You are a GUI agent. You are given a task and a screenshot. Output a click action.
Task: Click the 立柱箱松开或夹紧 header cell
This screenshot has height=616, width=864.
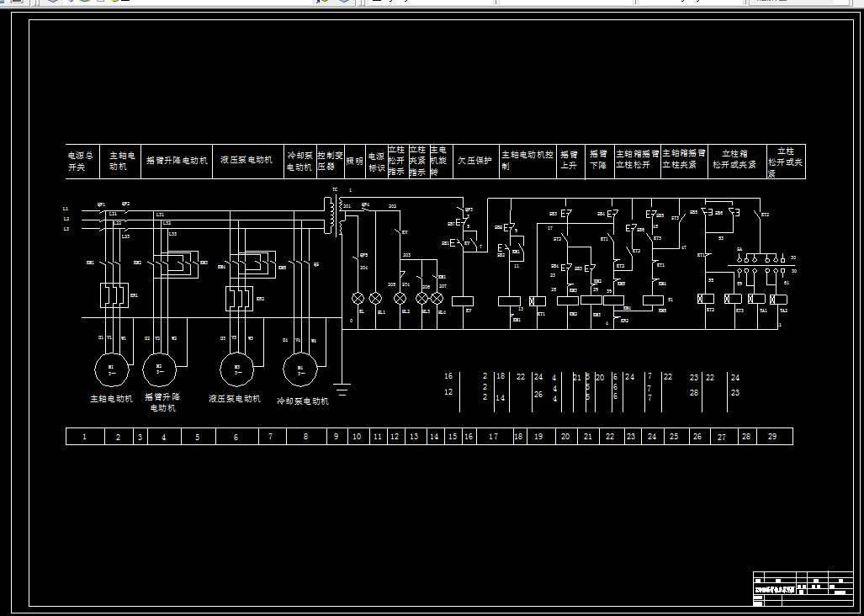pos(737,162)
